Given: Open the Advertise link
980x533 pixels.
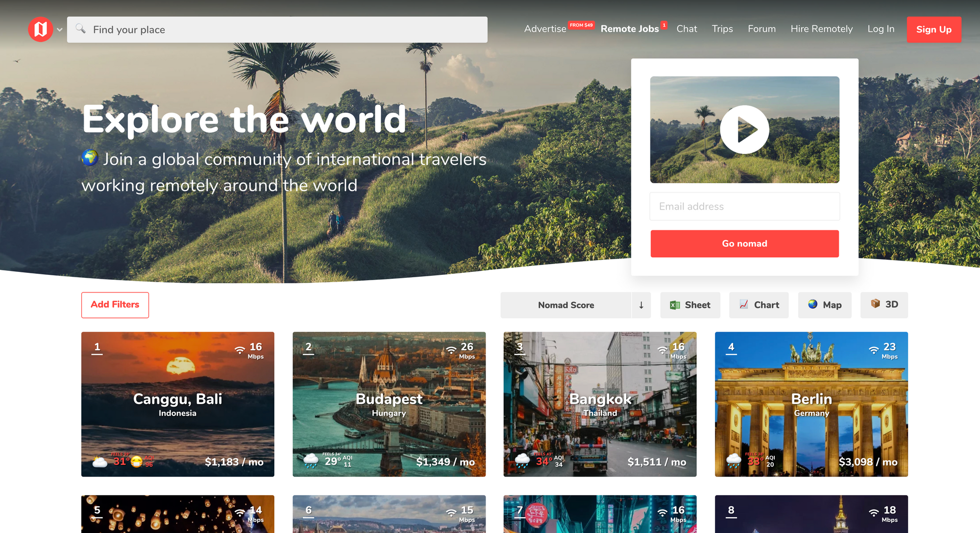Looking at the screenshot, I should (545, 29).
